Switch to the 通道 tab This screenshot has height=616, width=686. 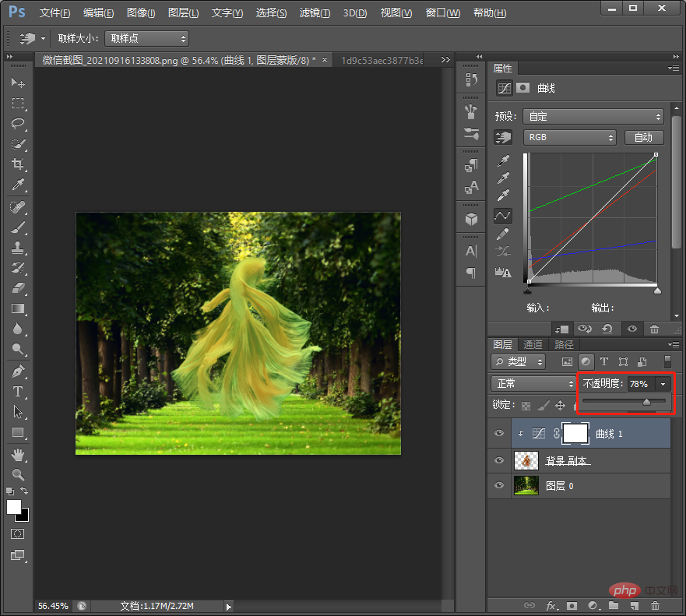click(533, 345)
